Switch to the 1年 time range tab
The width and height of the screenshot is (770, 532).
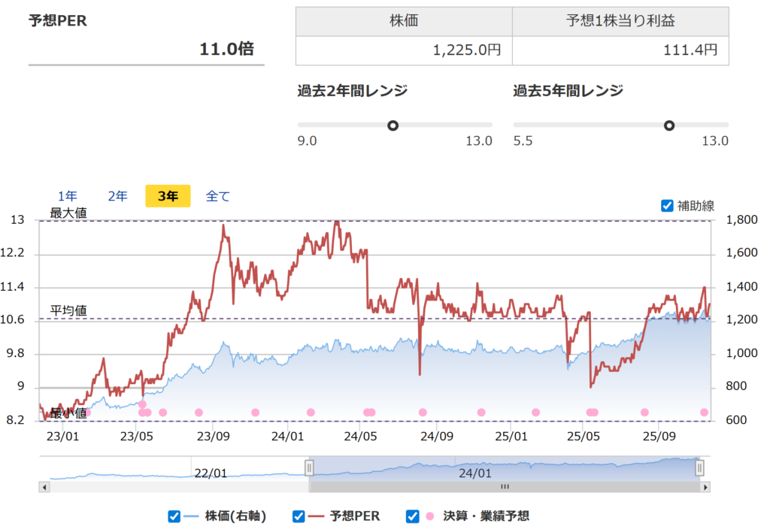point(68,195)
